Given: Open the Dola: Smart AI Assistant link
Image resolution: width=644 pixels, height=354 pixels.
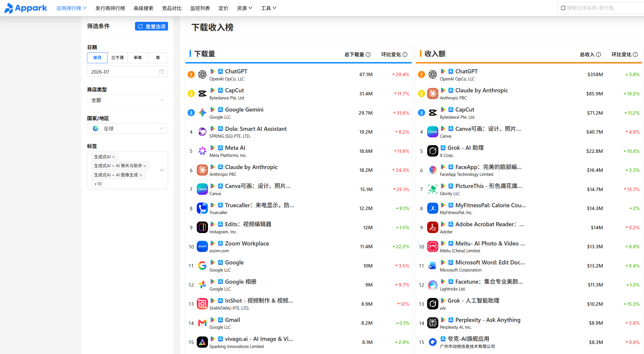Looking at the screenshot, I should 256,129.
